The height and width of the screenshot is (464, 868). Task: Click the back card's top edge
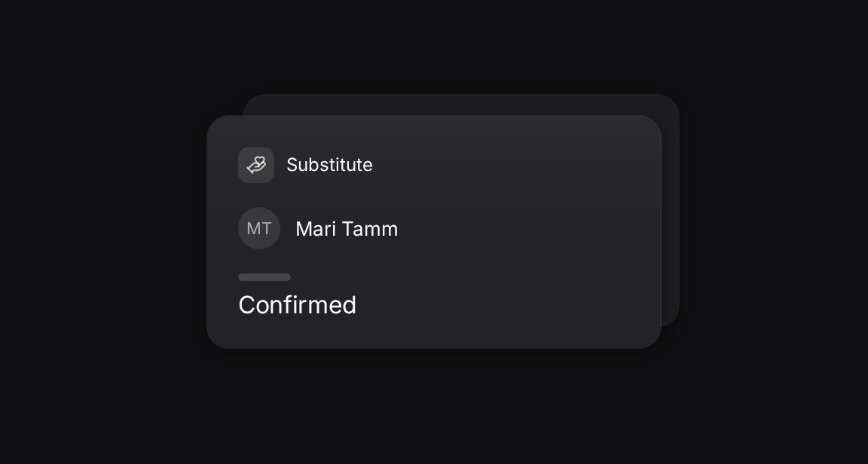click(x=460, y=104)
